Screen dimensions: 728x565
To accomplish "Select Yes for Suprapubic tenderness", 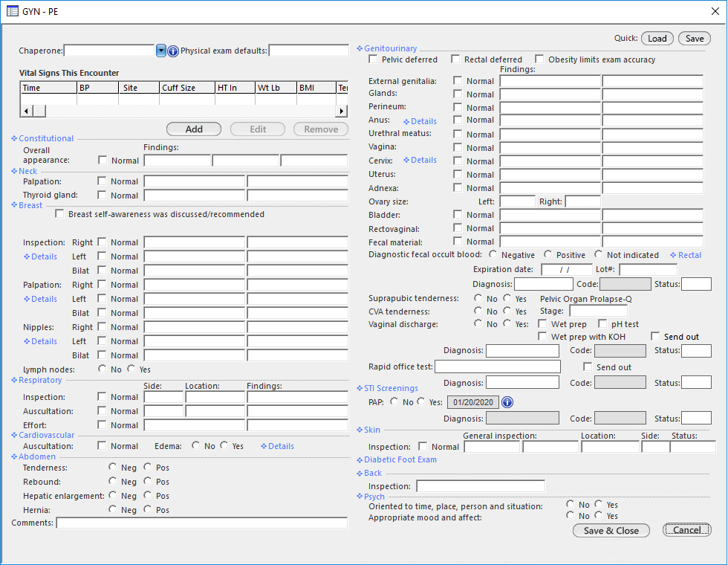I will tap(507, 298).
